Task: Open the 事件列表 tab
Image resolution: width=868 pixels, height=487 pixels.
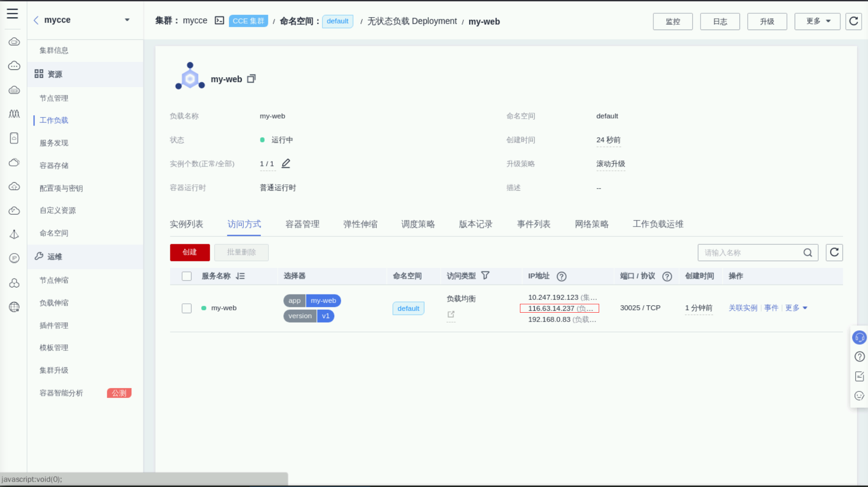Action: click(x=534, y=225)
